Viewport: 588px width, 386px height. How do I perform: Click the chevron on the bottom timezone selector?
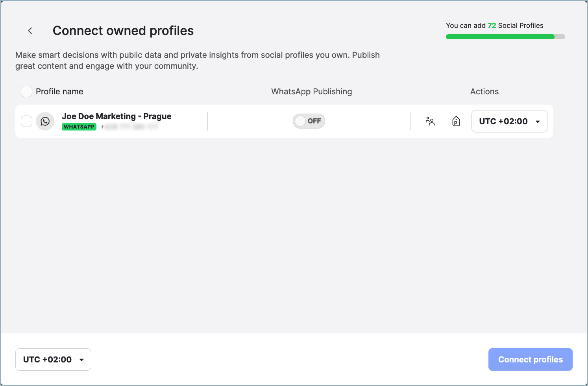pyautogui.click(x=81, y=359)
